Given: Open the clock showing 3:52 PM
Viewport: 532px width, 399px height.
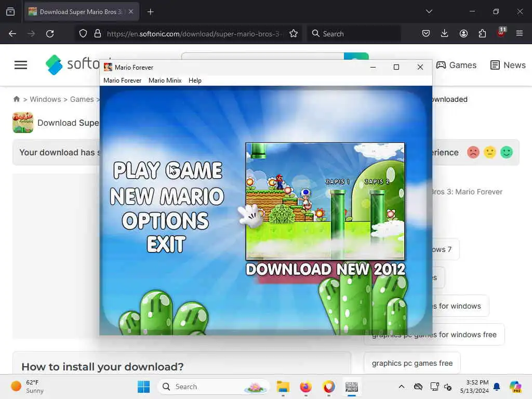Looking at the screenshot, I should [x=474, y=387].
